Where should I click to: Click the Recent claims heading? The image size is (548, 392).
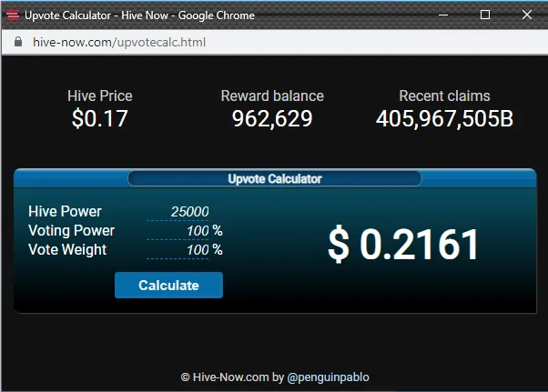point(444,96)
